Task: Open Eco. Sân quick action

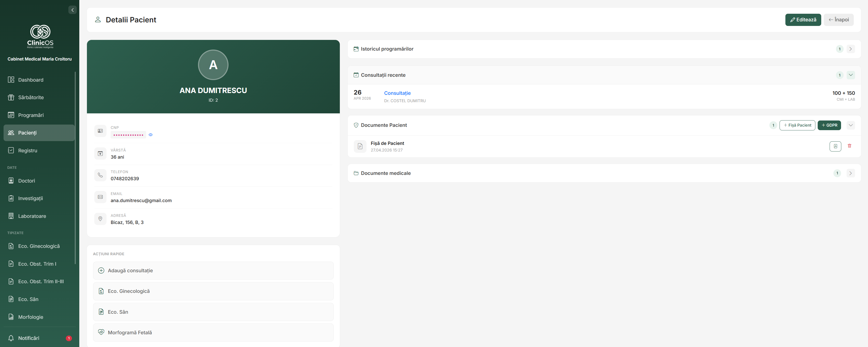Action: coord(213,312)
